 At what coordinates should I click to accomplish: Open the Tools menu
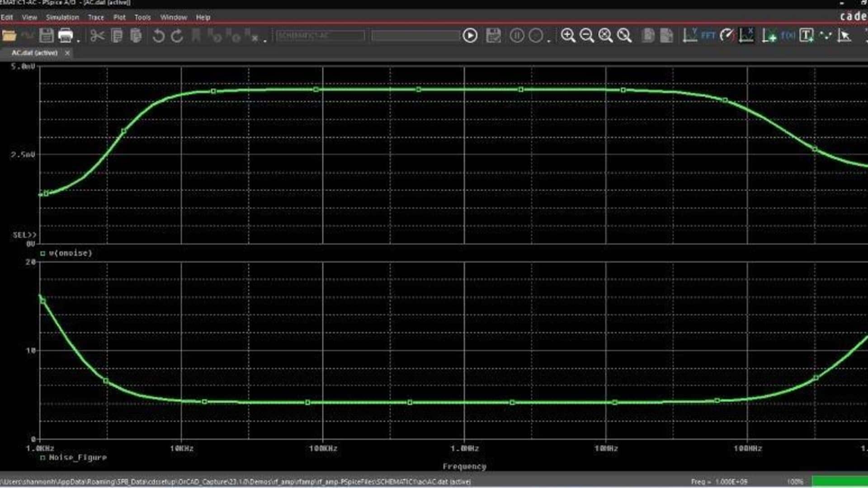point(142,17)
